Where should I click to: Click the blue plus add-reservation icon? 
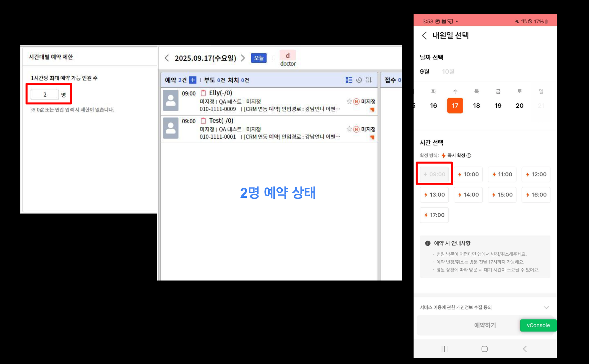point(193,80)
